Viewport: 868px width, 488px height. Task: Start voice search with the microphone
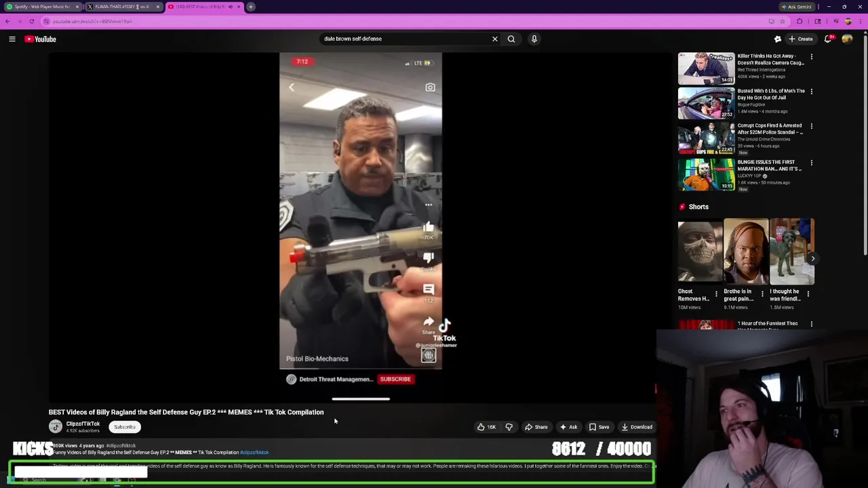pyautogui.click(x=534, y=39)
